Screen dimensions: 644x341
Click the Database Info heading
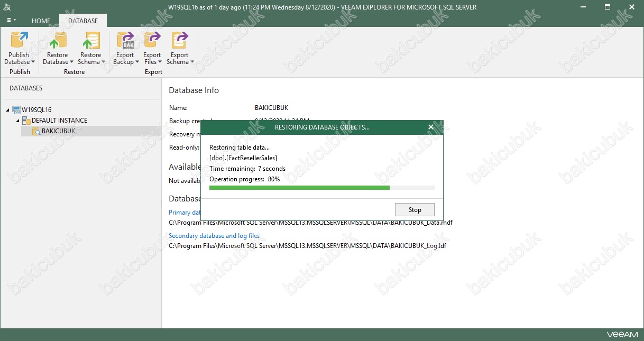[x=194, y=90]
